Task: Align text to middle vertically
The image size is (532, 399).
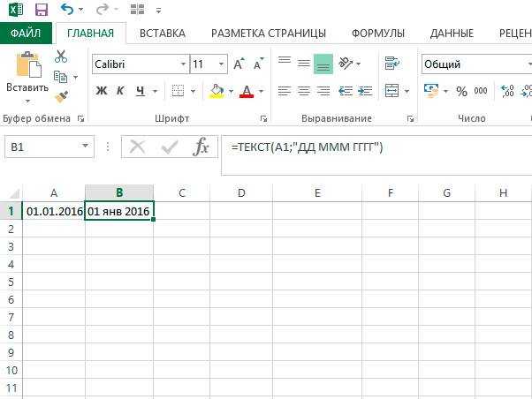Action: (x=304, y=64)
